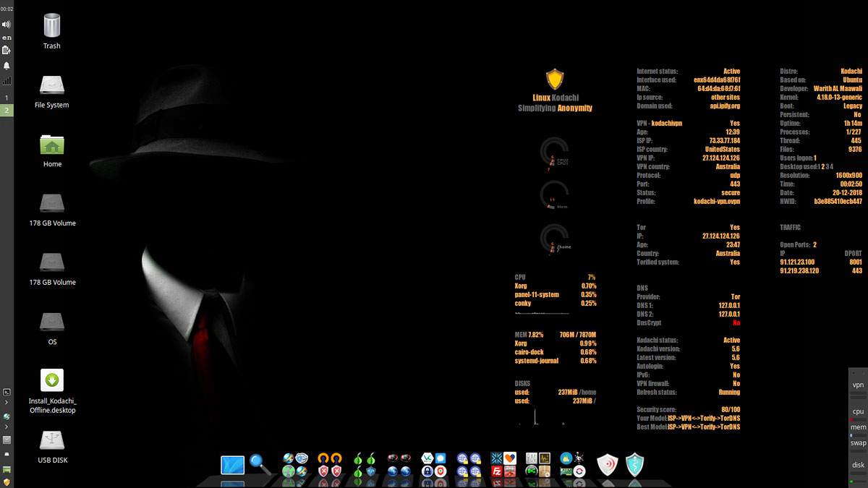Click the volume speaker icon in the panel
The image size is (868, 488).
[x=7, y=24]
